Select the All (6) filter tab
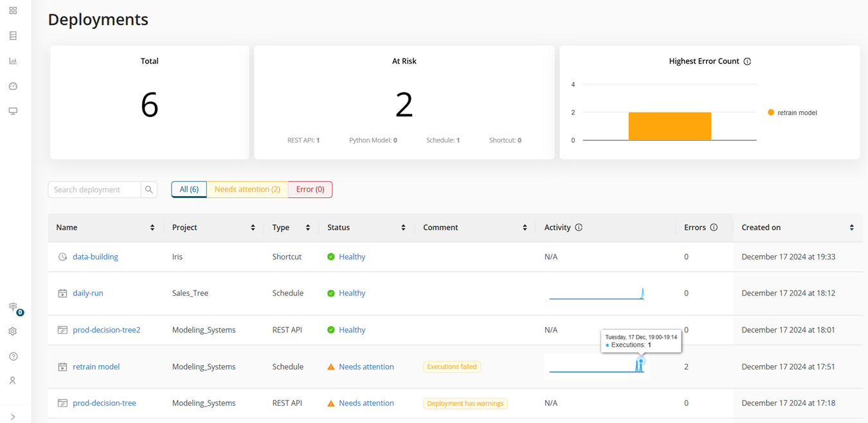The height and width of the screenshot is (423, 868). 189,190
